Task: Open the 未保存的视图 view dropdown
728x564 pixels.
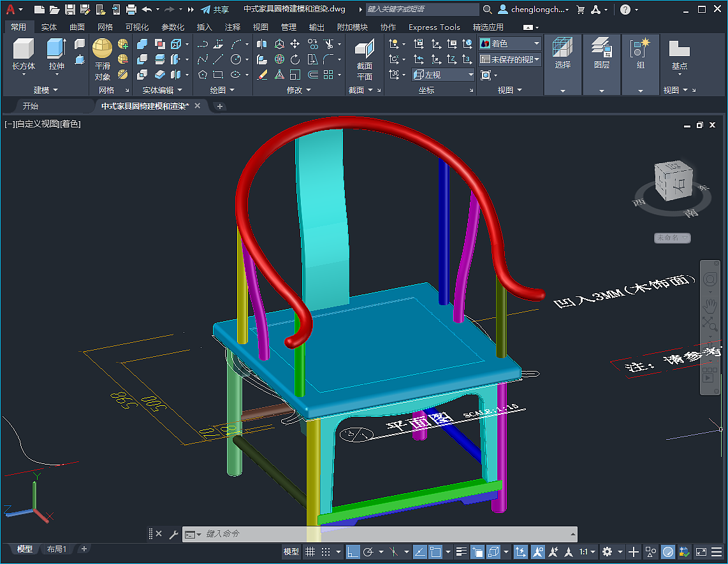Action: pyautogui.click(x=510, y=59)
